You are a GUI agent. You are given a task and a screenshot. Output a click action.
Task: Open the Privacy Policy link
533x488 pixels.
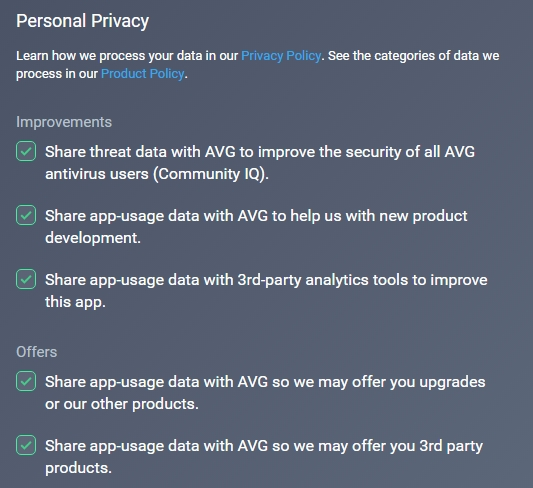pyautogui.click(x=281, y=56)
